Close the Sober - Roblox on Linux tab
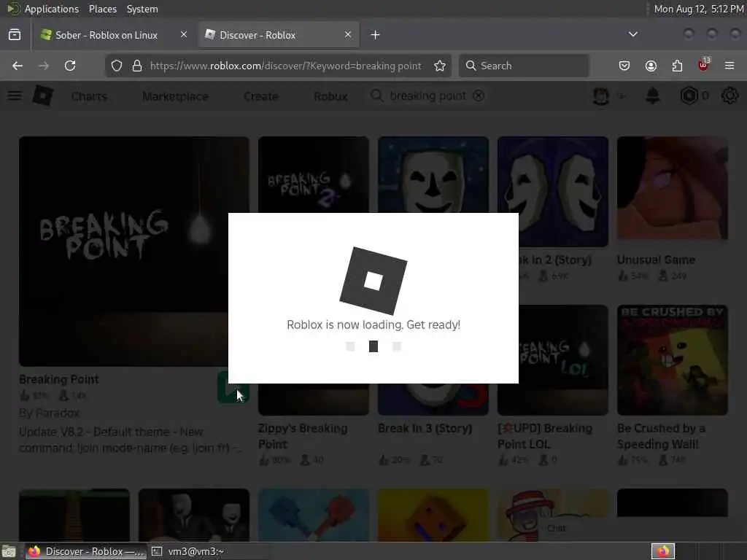 coord(184,34)
